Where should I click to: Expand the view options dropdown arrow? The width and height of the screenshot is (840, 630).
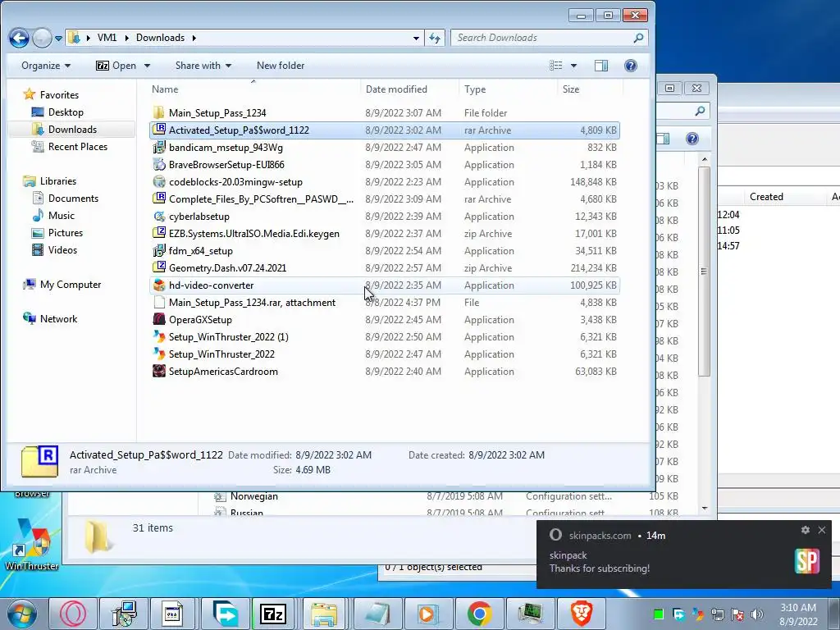pos(573,66)
